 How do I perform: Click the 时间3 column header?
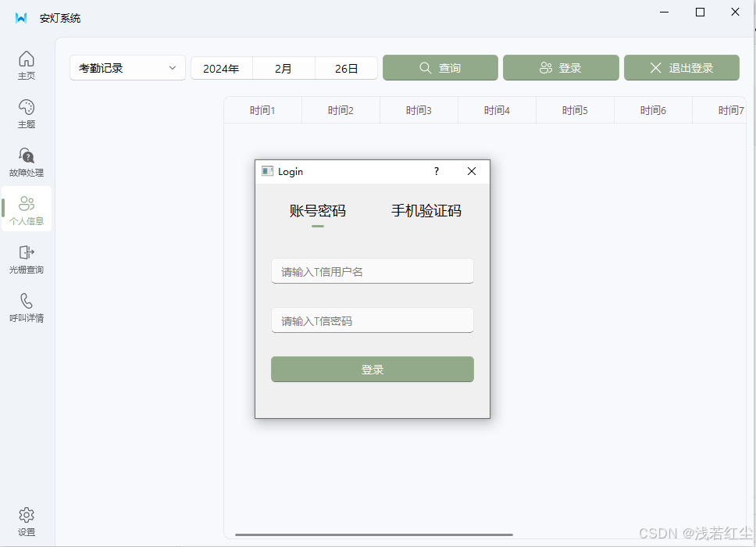[x=419, y=110]
